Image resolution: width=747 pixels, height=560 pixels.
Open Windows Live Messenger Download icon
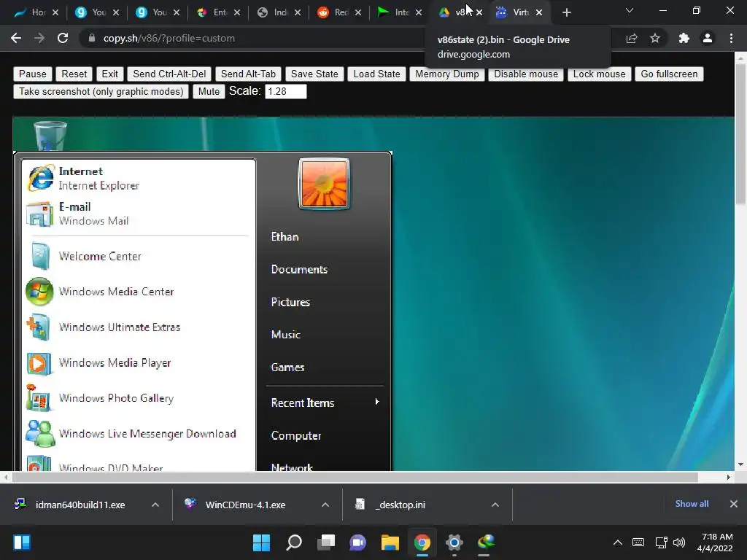[x=40, y=433]
